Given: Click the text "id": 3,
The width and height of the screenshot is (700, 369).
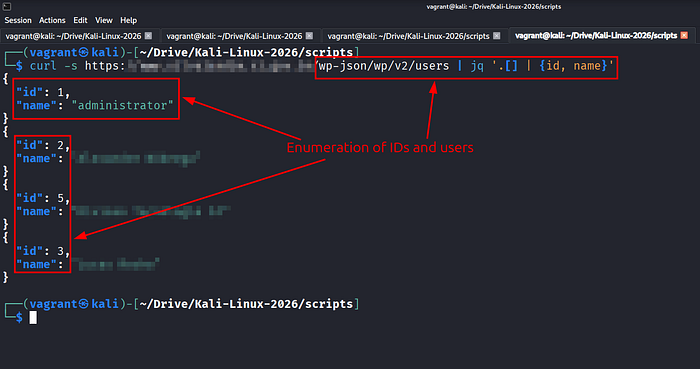Looking at the screenshot, I should click(x=43, y=251).
